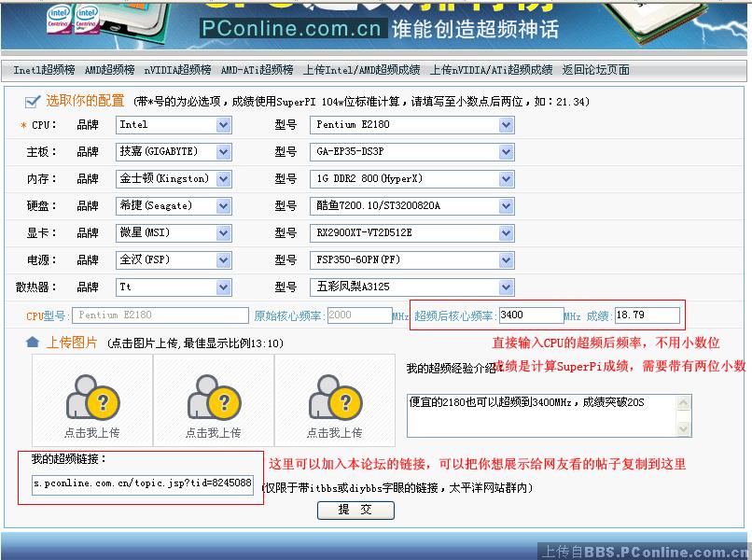Expand the power supply brand dropdown (FSP)
The width and height of the screenshot is (752, 560).
coord(174,260)
